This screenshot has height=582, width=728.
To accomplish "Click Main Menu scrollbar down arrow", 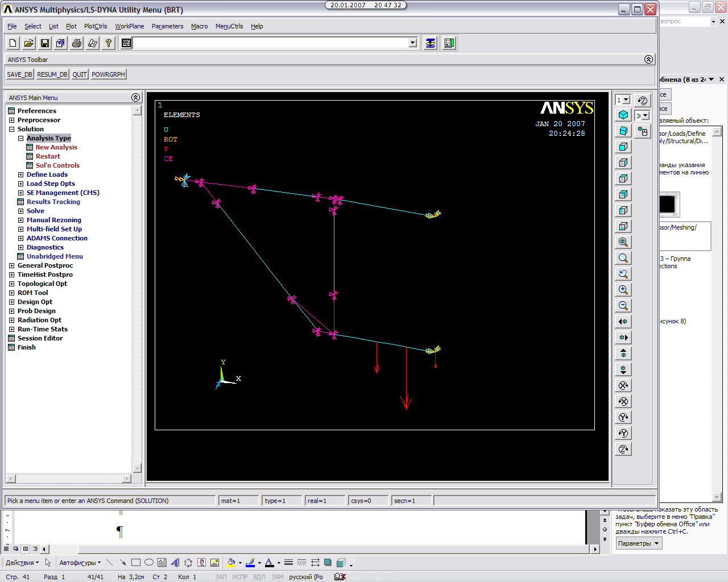I will [137, 468].
